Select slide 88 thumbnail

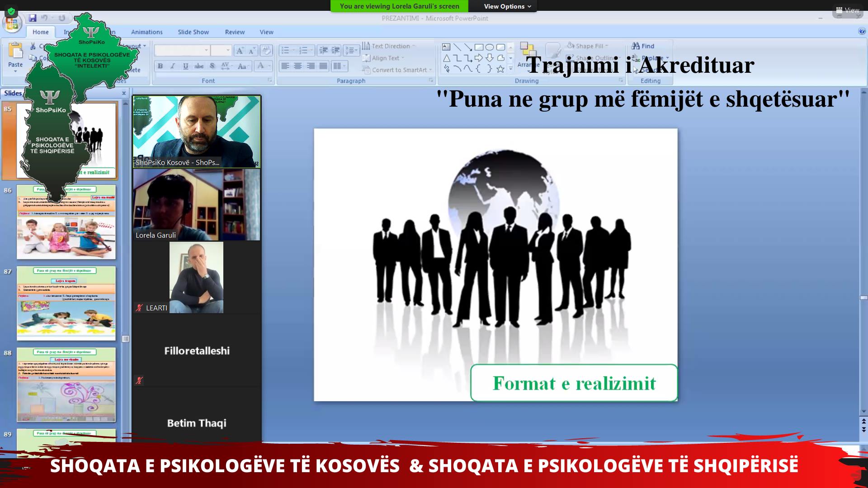tap(66, 385)
